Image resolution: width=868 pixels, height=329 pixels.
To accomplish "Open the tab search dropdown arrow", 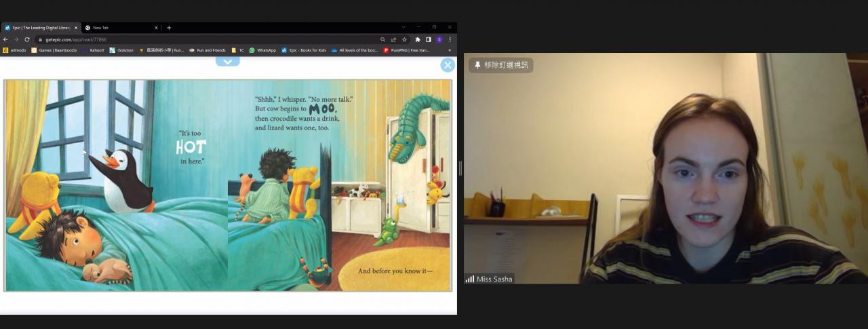I will [x=403, y=27].
